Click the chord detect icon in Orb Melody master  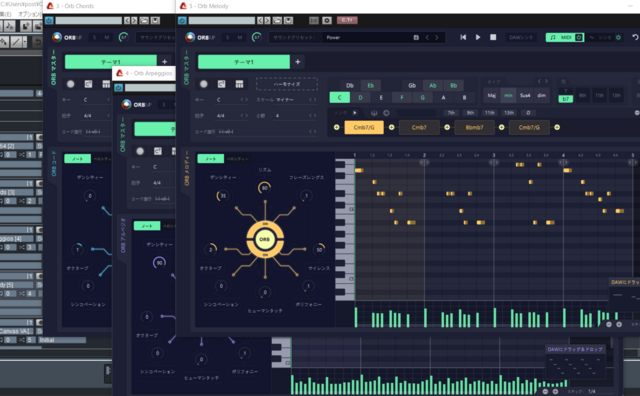(221, 84)
